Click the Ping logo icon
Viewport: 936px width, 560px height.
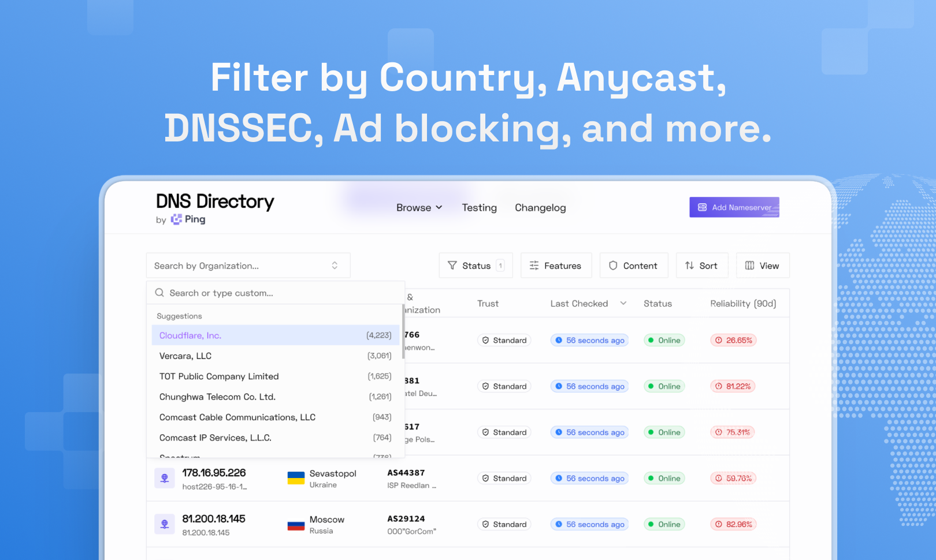177,219
